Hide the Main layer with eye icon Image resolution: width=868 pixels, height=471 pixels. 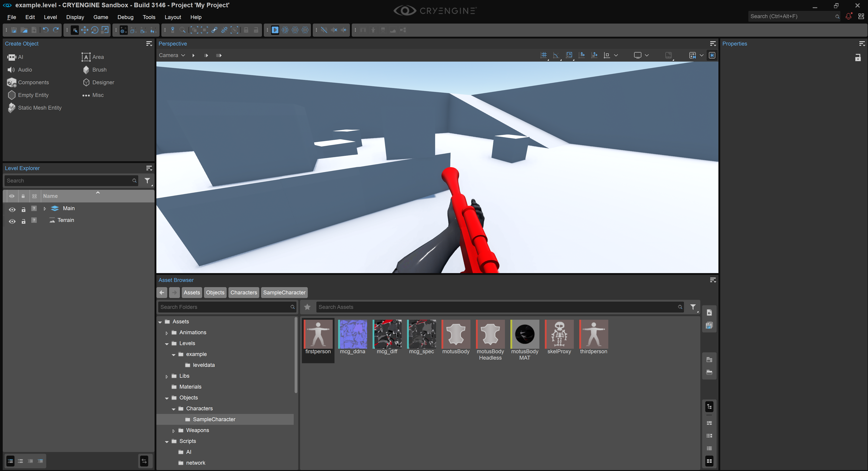[x=12, y=209]
